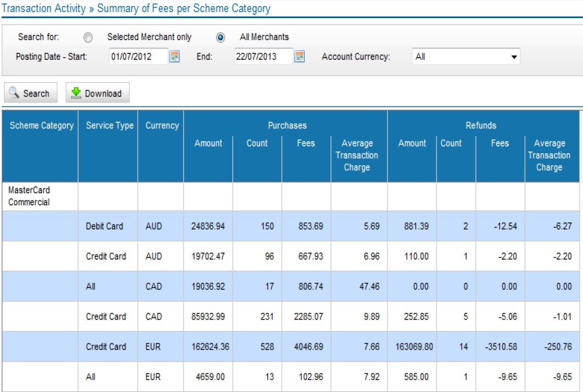The height and width of the screenshot is (392, 583).
Task: Click the purchase fees 2285.07
Action: (308, 316)
